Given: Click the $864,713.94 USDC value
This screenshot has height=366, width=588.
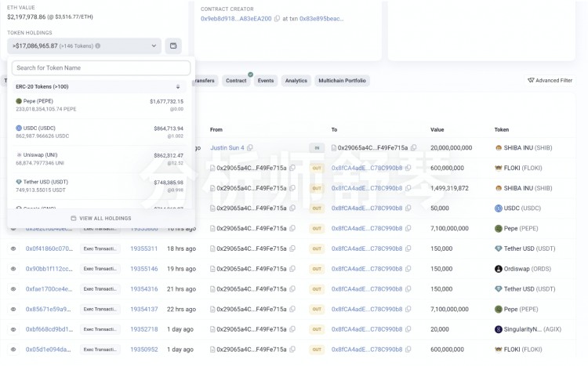Looking at the screenshot, I should click(x=169, y=129).
